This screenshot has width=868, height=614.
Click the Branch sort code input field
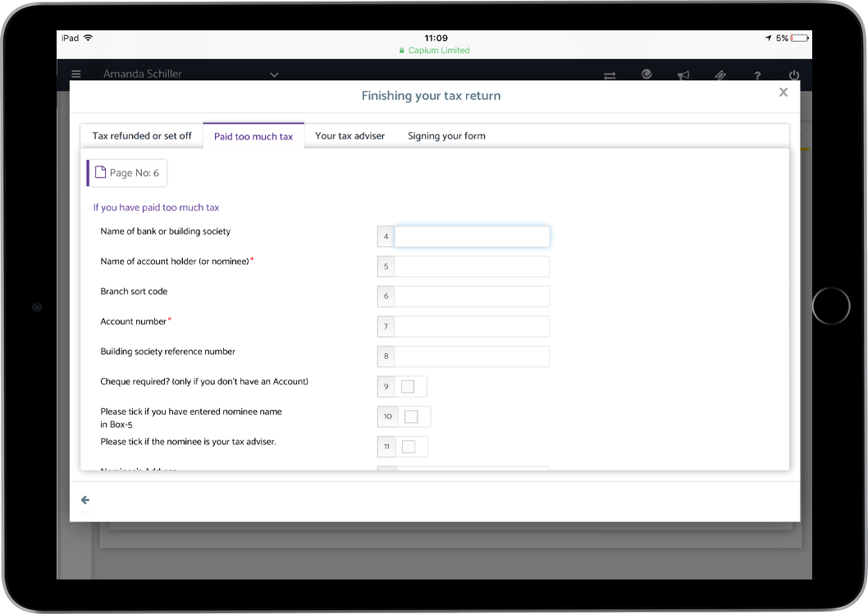pyautogui.click(x=472, y=297)
